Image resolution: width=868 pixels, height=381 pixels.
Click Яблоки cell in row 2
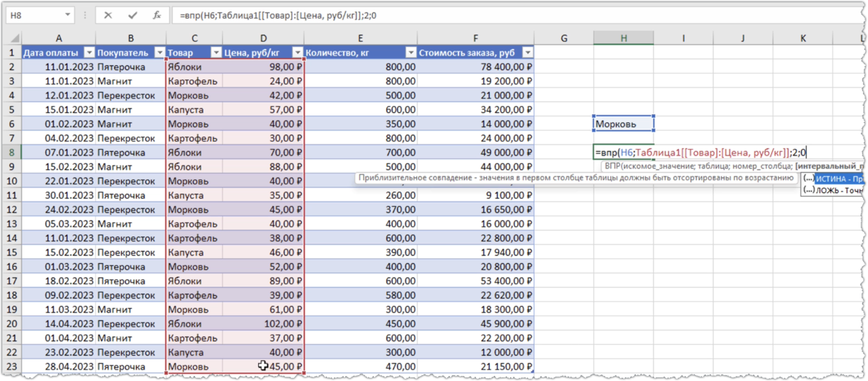[x=194, y=67]
